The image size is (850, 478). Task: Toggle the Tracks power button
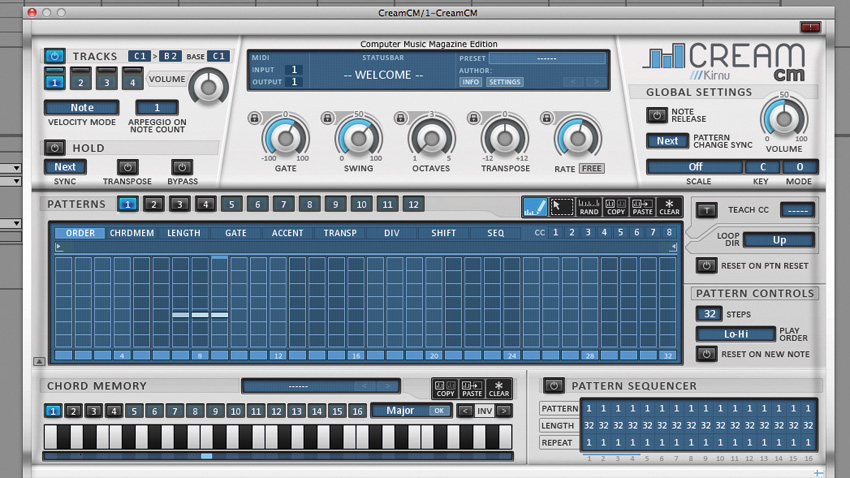tap(55, 56)
